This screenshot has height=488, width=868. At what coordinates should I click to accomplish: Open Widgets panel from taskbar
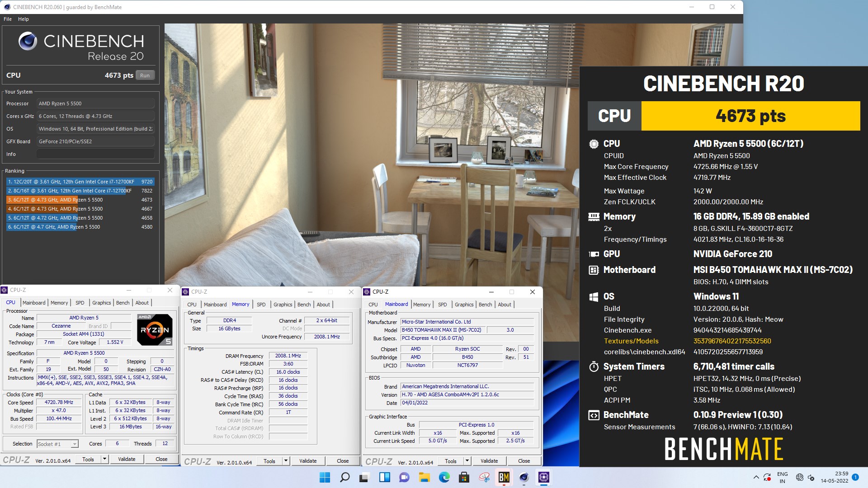pos(384,477)
